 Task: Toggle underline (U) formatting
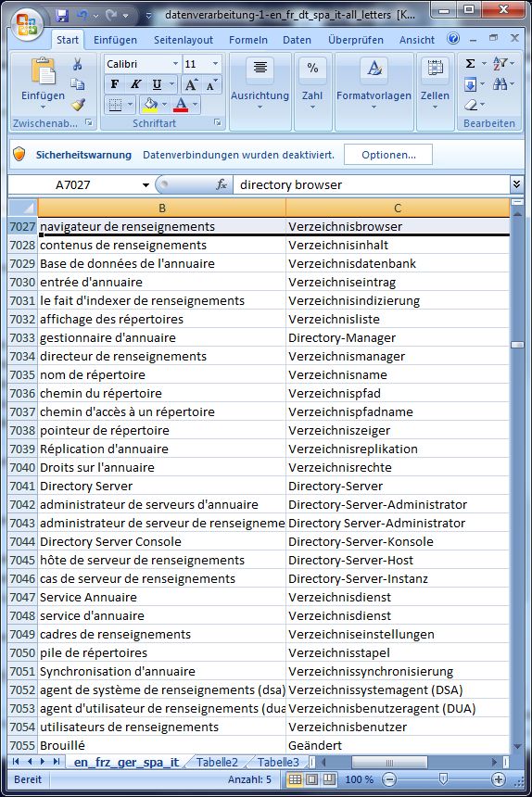(x=157, y=84)
